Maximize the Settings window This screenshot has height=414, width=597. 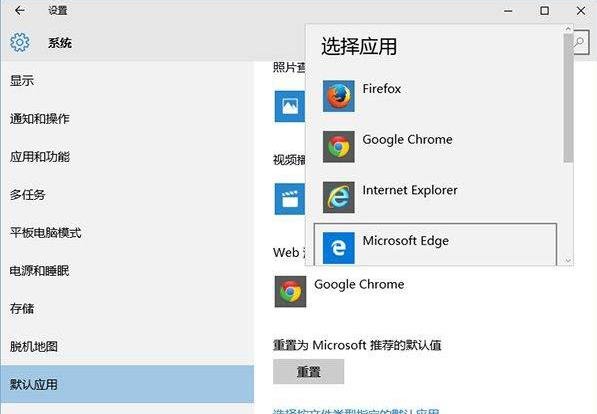click(x=544, y=11)
